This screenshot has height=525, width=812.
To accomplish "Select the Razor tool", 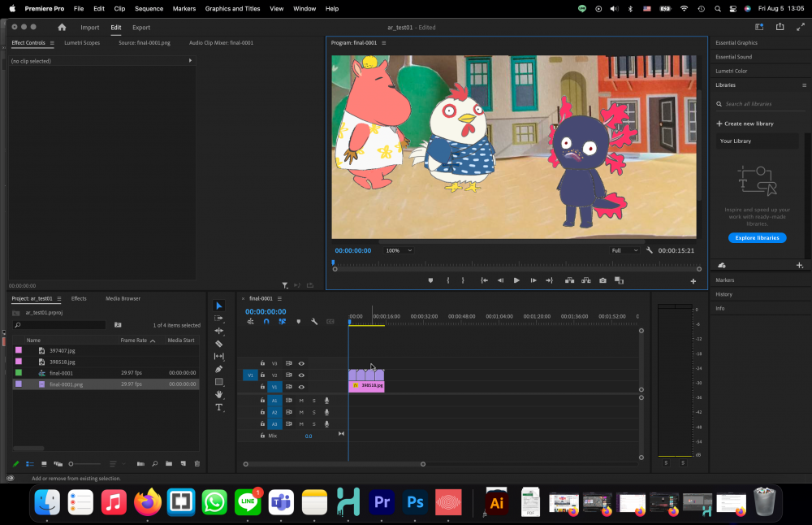I will pyautogui.click(x=218, y=344).
